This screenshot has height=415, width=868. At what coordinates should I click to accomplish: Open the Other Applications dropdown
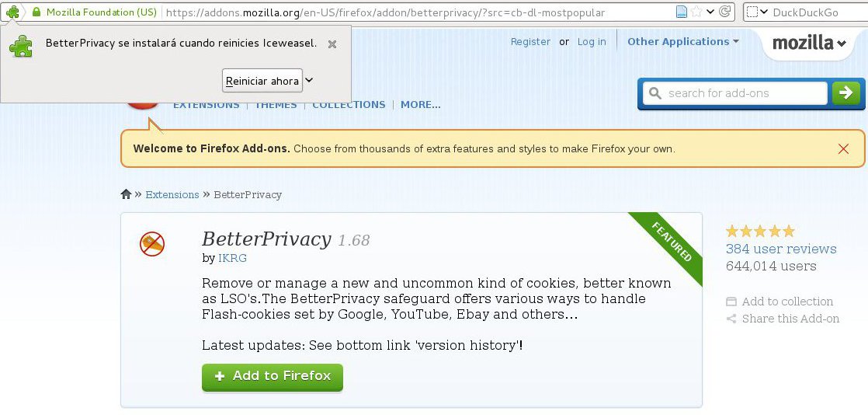coord(682,42)
